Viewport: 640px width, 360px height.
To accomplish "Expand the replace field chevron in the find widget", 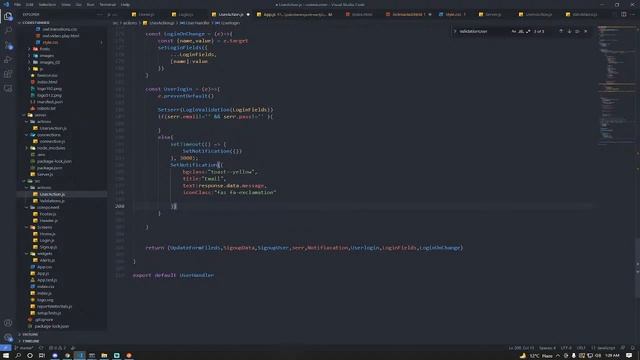I will pyautogui.click(x=455, y=31).
